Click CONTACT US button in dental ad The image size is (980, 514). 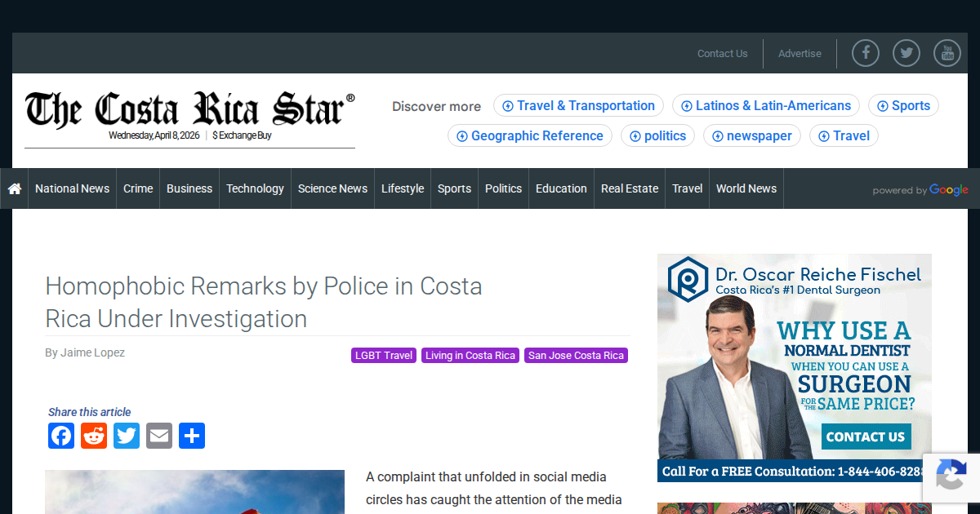[866, 436]
